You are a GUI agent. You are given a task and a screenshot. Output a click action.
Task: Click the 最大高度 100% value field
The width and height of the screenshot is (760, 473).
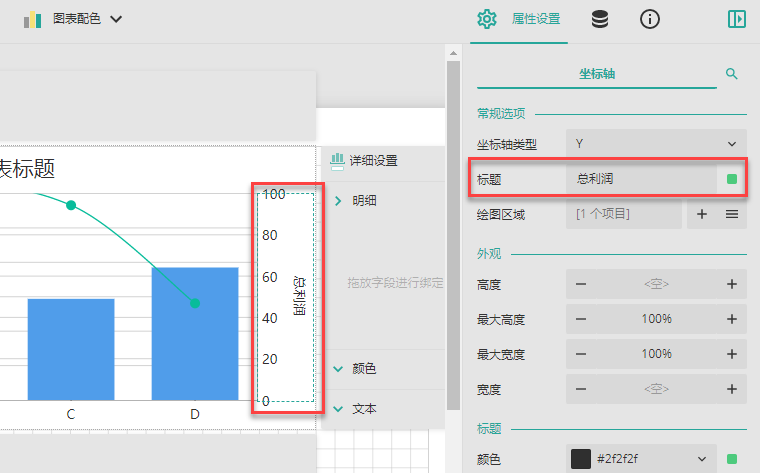point(656,319)
